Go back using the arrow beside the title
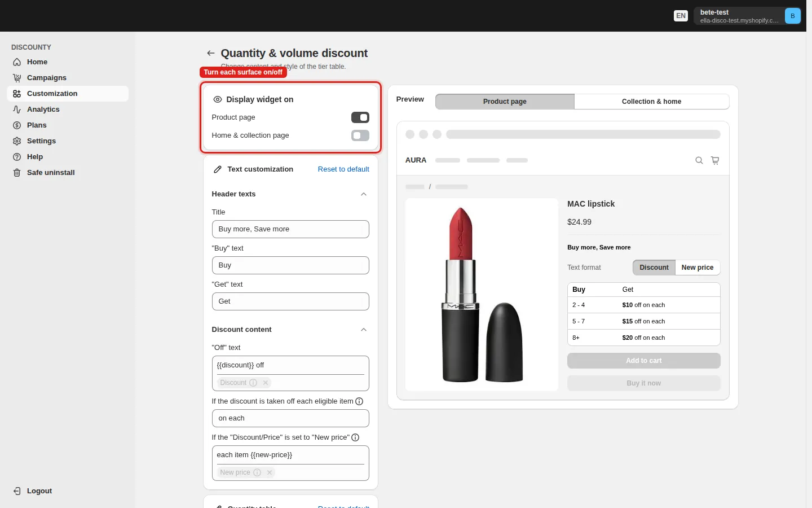812x508 pixels. tap(211, 53)
